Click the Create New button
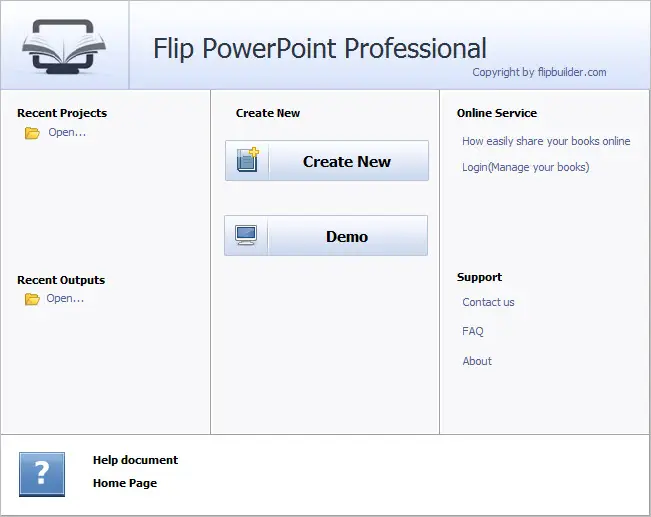The image size is (651, 517). pos(327,161)
